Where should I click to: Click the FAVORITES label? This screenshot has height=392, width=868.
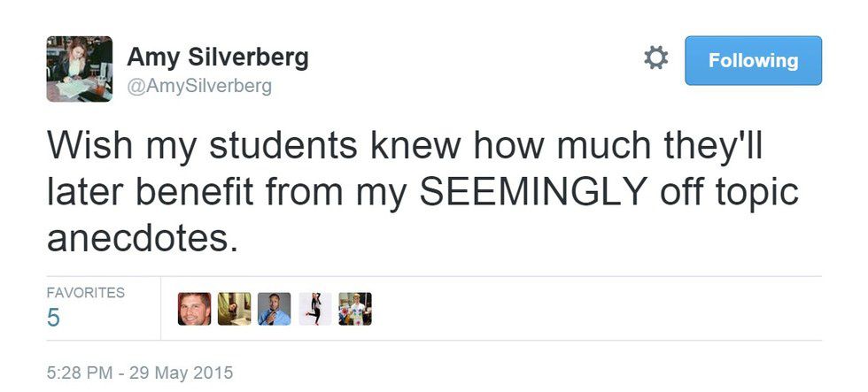[85, 293]
